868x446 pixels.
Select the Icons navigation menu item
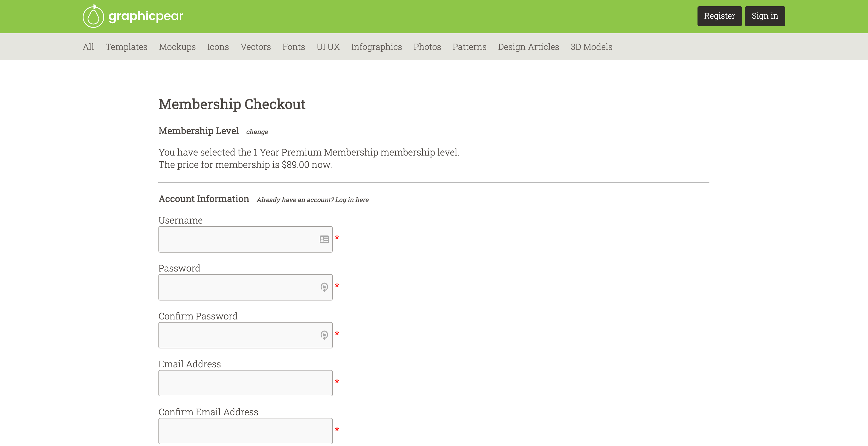[218, 47]
